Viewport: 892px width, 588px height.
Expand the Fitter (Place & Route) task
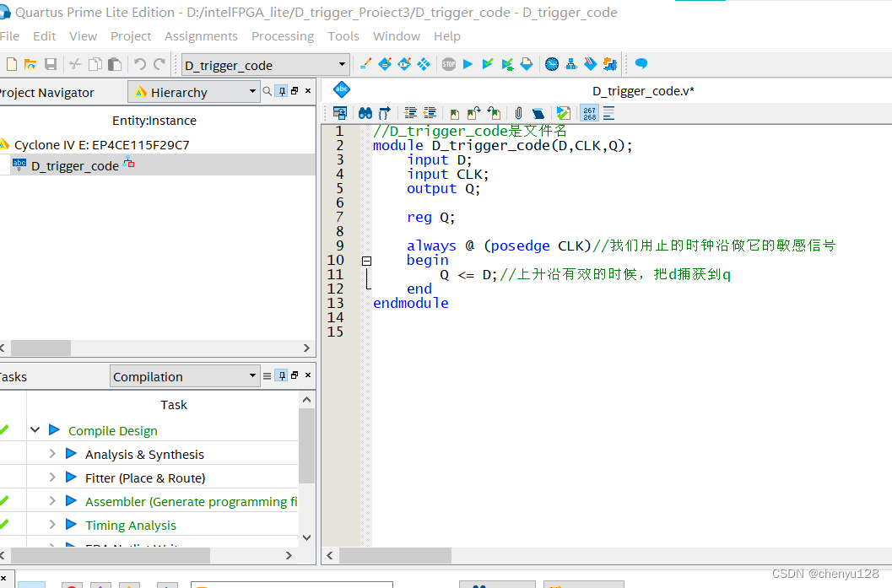tap(52, 477)
